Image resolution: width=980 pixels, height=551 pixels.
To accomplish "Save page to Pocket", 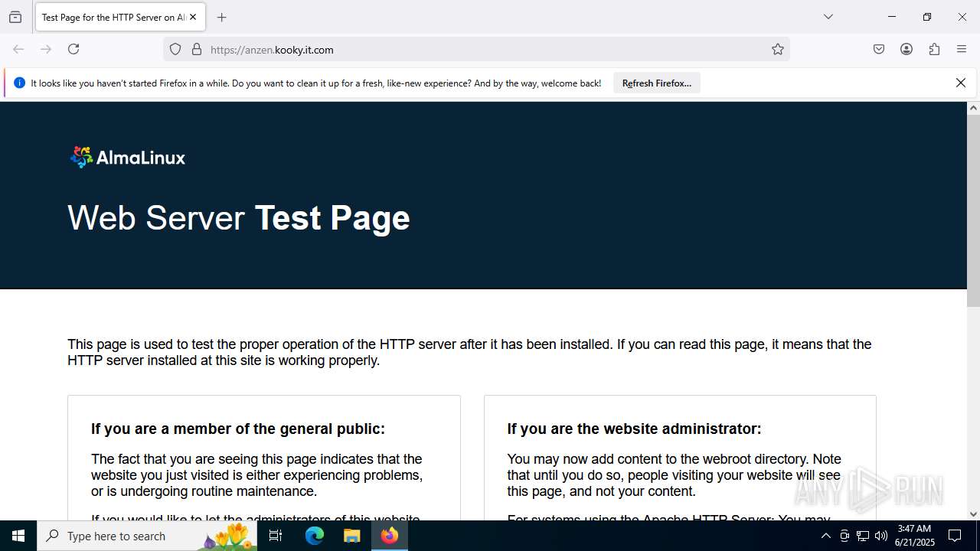I will pyautogui.click(x=879, y=49).
